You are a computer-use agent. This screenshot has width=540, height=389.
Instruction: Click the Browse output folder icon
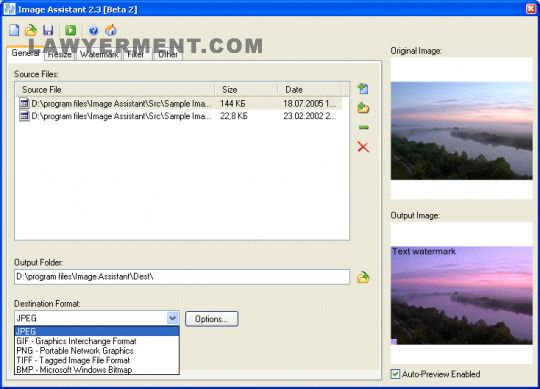[x=363, y=277]
